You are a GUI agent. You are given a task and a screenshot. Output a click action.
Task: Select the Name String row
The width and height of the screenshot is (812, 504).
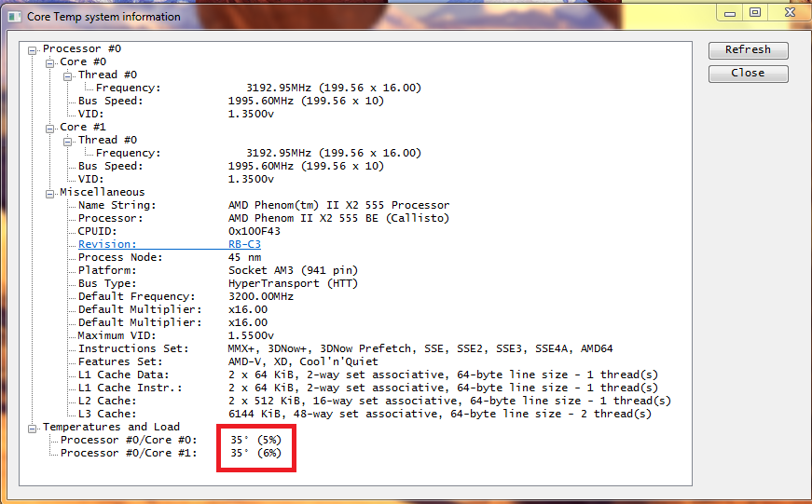264,206
